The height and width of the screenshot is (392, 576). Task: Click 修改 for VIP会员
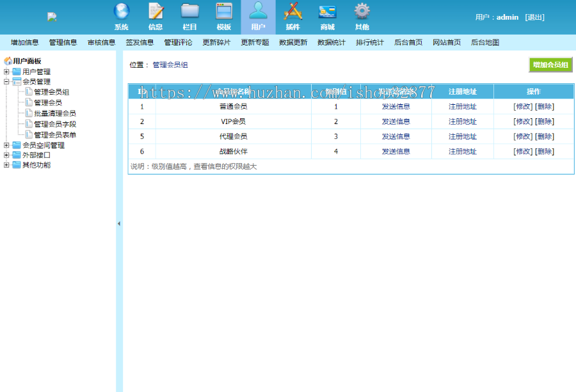(523, 122)
